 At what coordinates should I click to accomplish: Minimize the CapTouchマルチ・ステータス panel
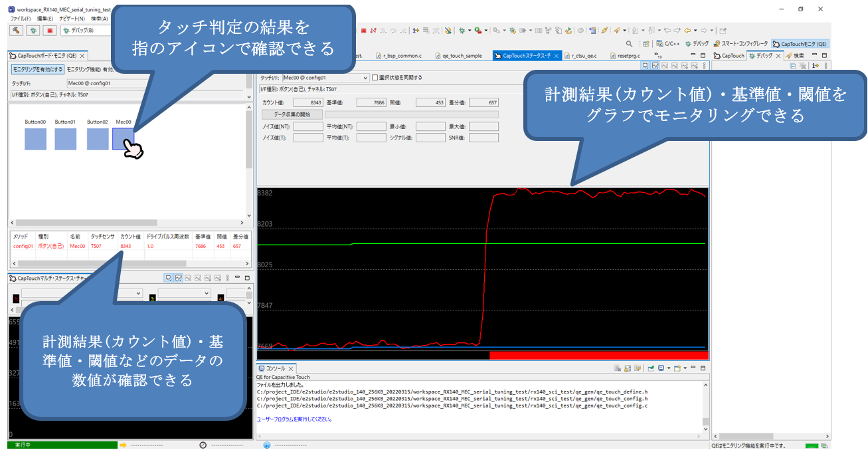(x=237, y=278)
